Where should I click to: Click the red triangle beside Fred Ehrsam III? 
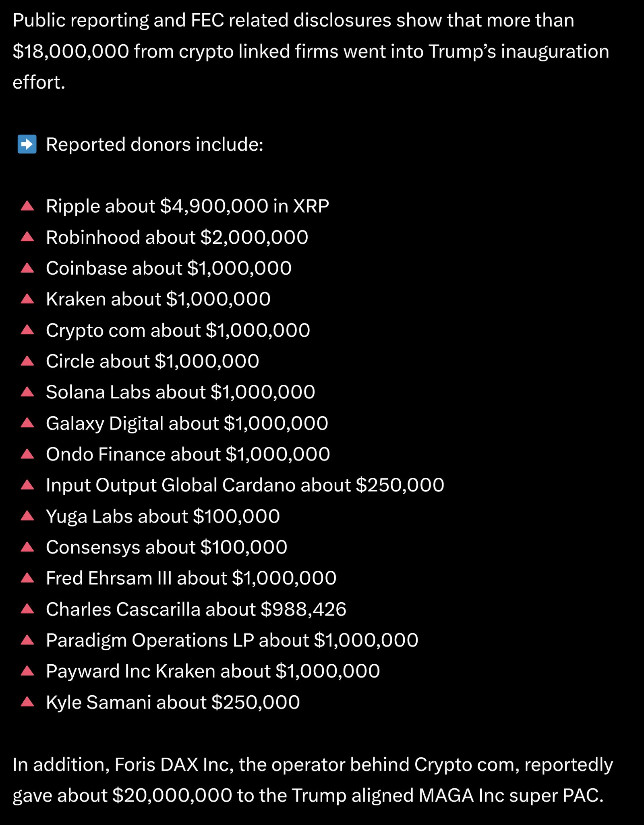27,578
